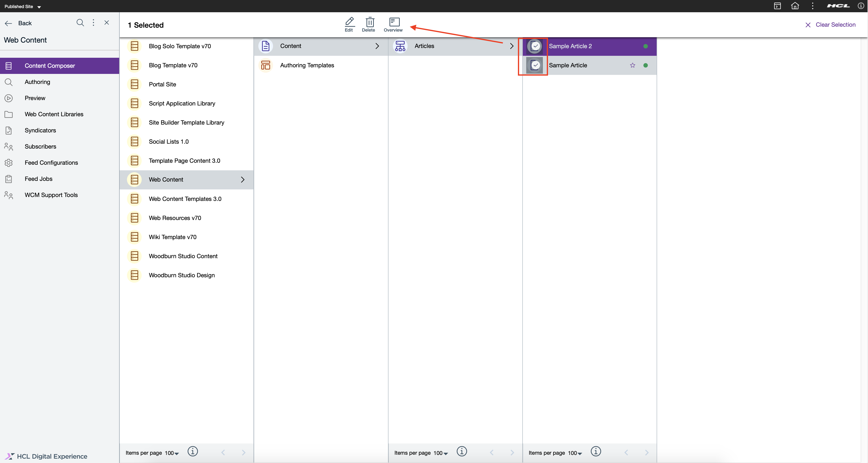Viewport: 868px width, 463px height.
Task: Open Feed Jobs in sidebar
Action: point(60,179)
